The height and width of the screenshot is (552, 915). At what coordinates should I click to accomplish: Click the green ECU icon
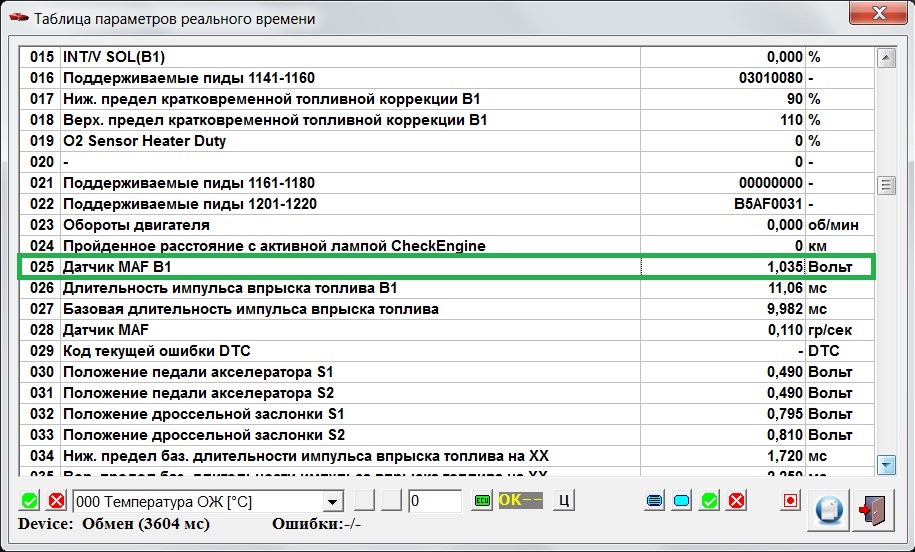(482, 501)
